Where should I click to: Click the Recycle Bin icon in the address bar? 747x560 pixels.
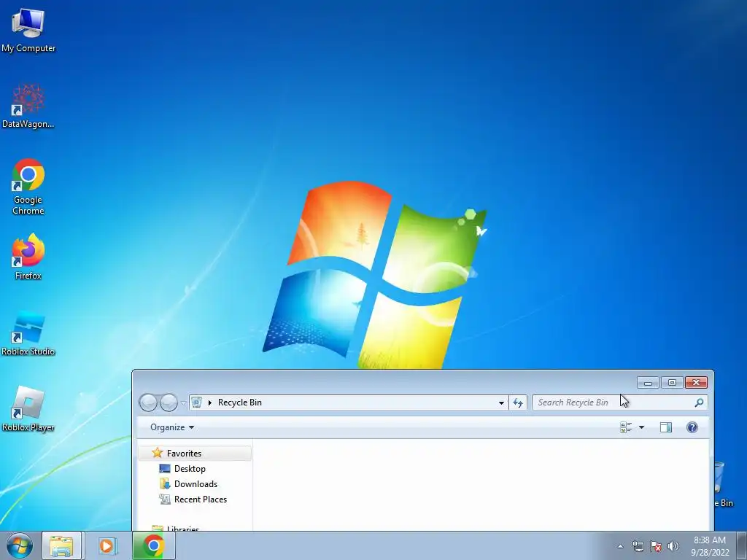[196, 402]
